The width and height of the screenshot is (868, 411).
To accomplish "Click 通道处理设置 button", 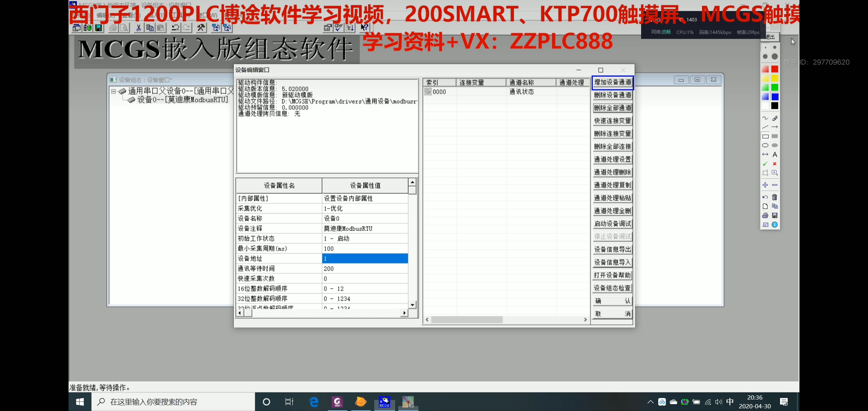I will click(x=613, y=159).
